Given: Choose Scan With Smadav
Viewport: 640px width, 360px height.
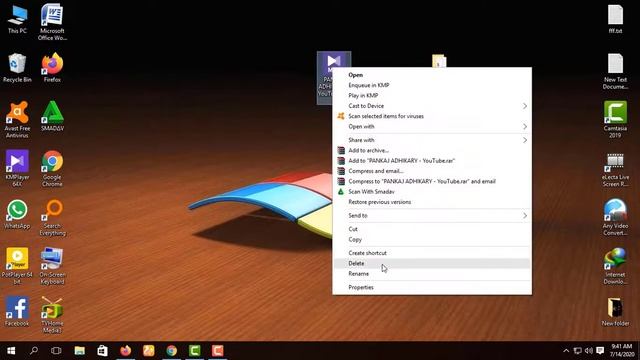Looking at the screenshot, I should click(x=432, y=191).
